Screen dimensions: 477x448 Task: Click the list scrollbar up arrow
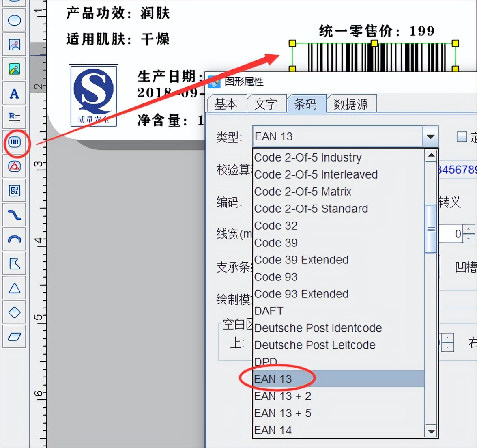[x=431, y=155]
